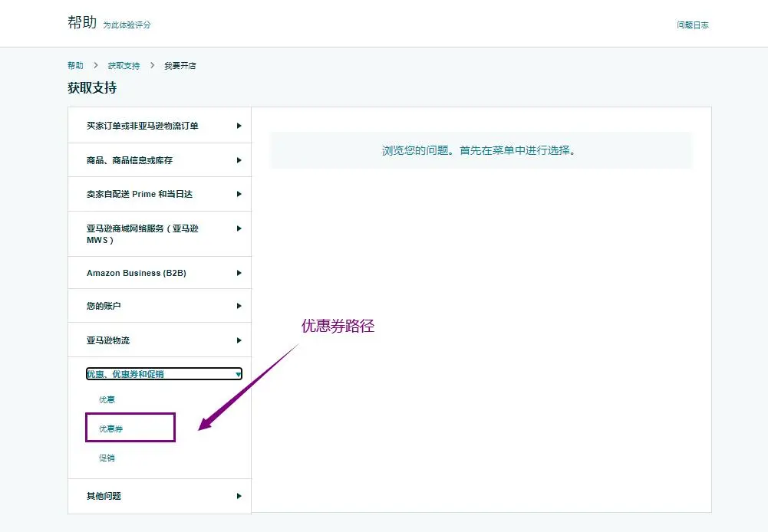Choose 优惠 sub-item
The image size is (768, 532).
tap(107, 400)
